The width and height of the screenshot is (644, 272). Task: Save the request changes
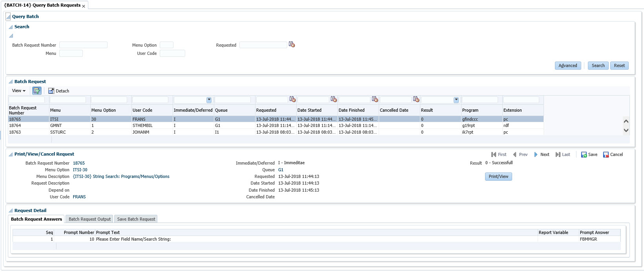589,155
